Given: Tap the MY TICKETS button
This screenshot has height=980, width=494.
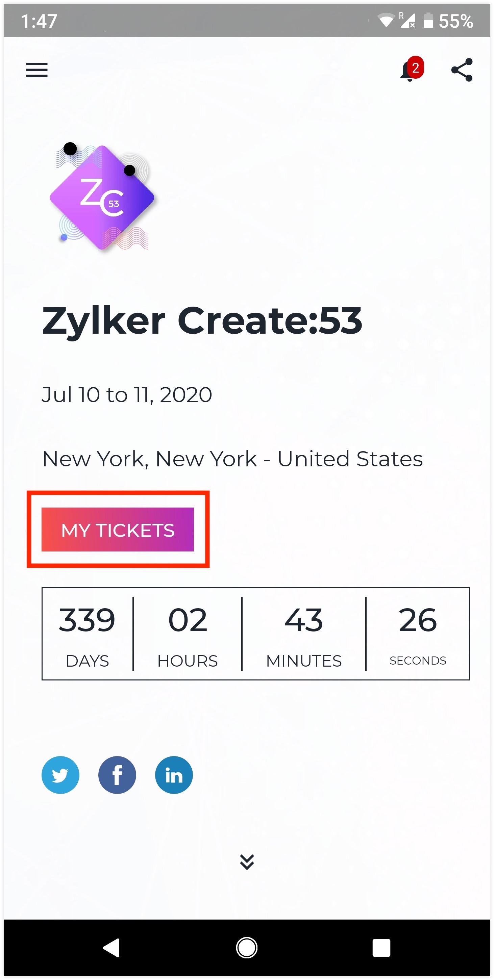Looking at the screenshot, I should pos(117,529).
